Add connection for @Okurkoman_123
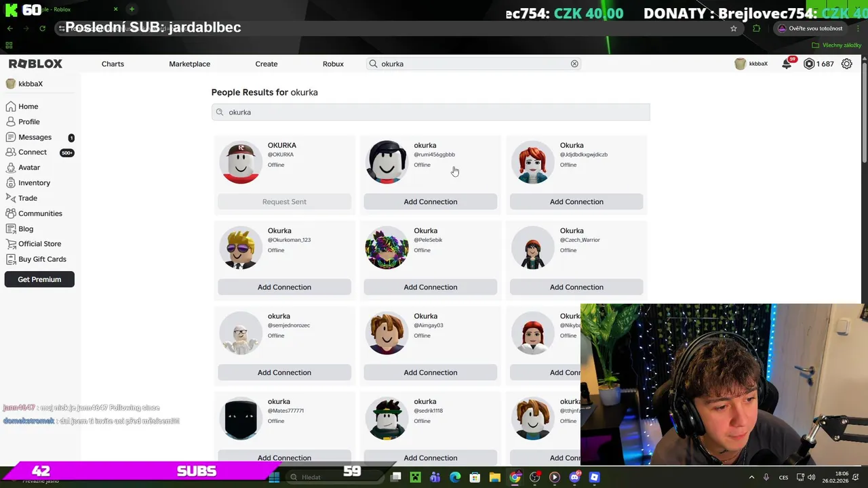Image resolution: width=868 pixels, height=488 pixels. [x=284, y=287]
